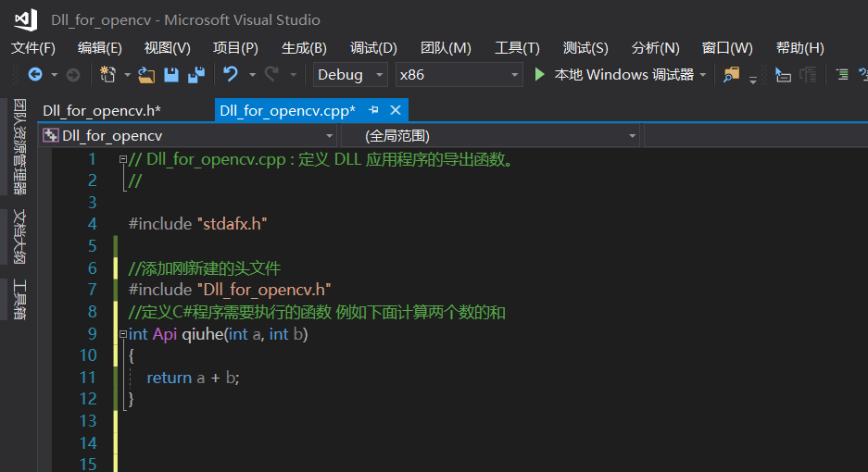
Task: Open the debugger target dropdown arrow
Action: [703, 75]
